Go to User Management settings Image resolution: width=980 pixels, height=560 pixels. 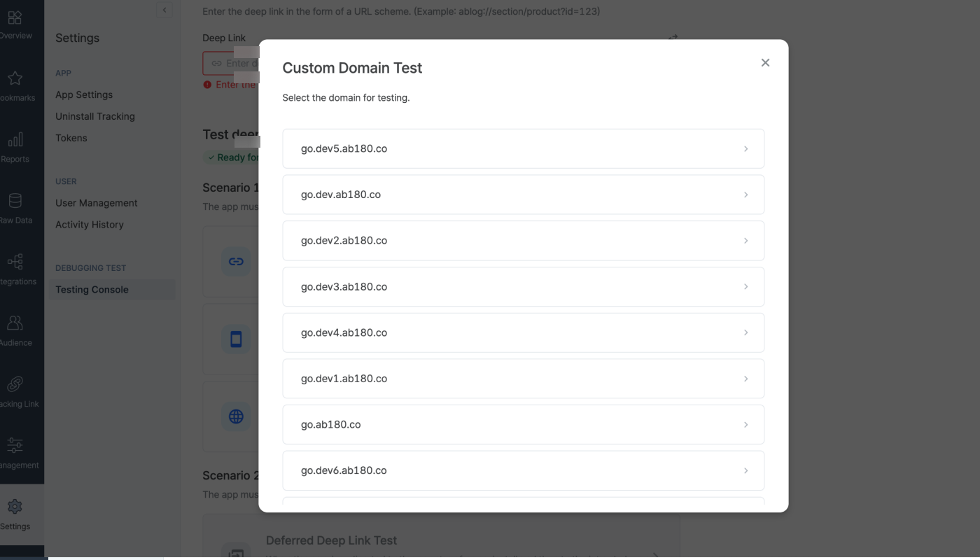tap(97, 203)
